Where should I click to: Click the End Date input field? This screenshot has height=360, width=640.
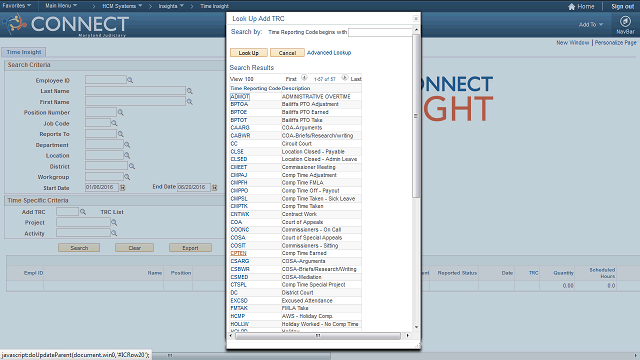coord(193,187)
